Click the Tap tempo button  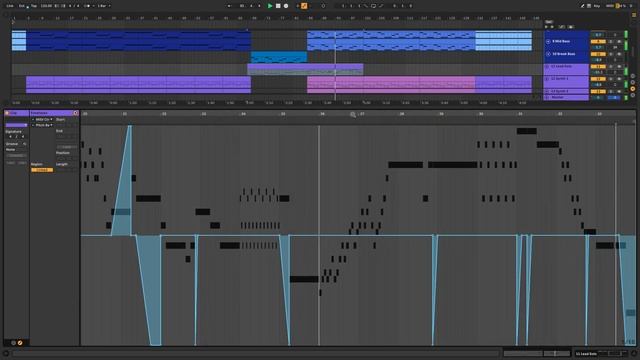pyautogui.click(x=34, y=6)
